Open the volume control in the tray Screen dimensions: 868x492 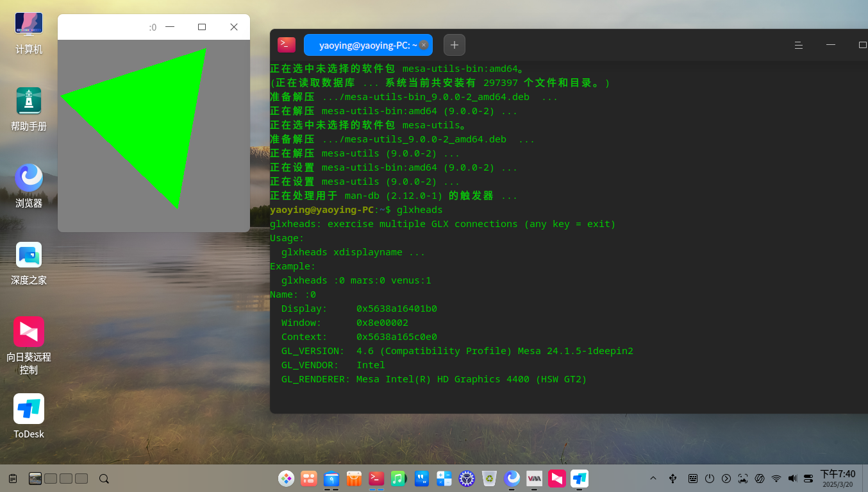(792, 479)
